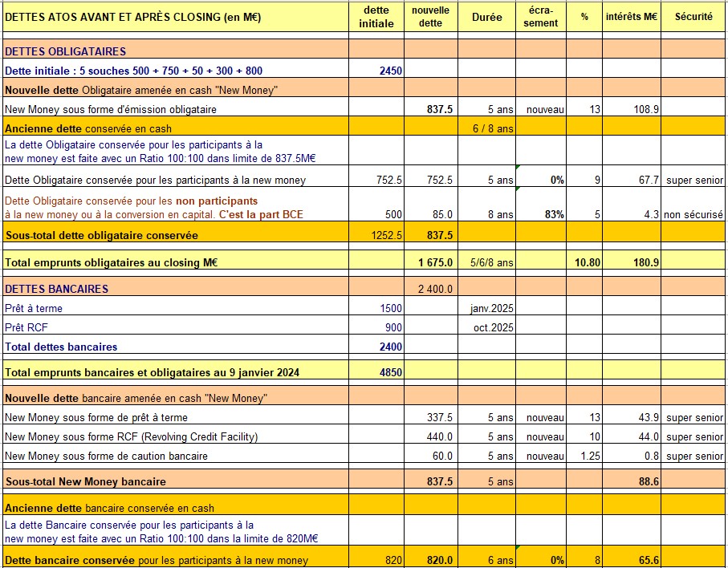Click the '1 675.0' total bond value
The height and width of the screenshot is (568, 728).
(x=435, y=262)
